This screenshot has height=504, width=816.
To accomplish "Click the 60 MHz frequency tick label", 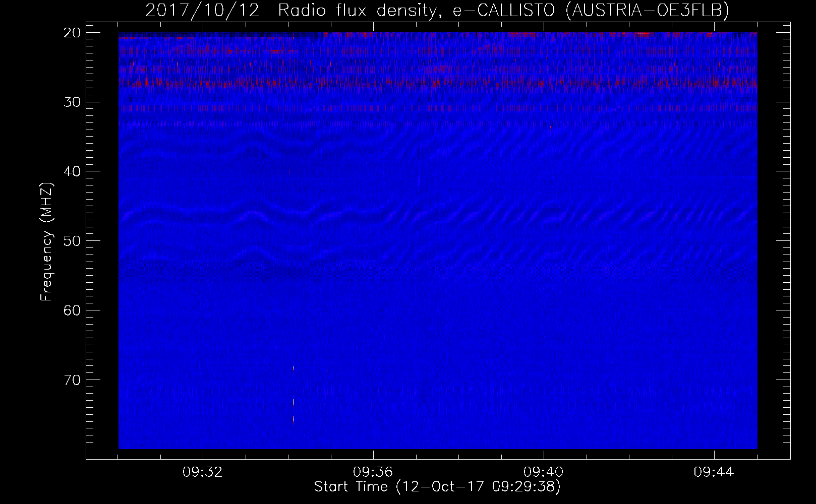I will 72,310.
